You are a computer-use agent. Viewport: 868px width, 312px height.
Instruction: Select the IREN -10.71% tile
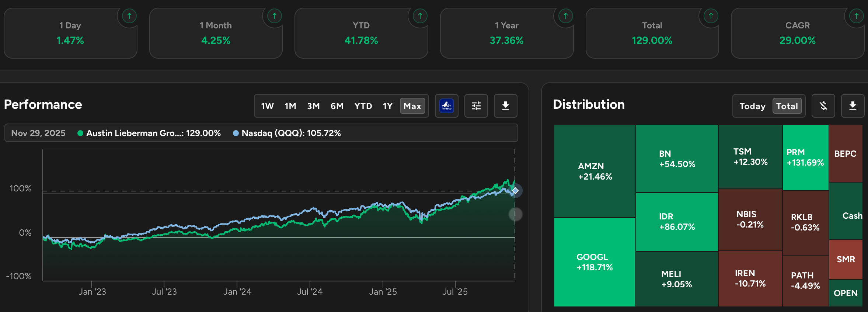coord(750,278)
